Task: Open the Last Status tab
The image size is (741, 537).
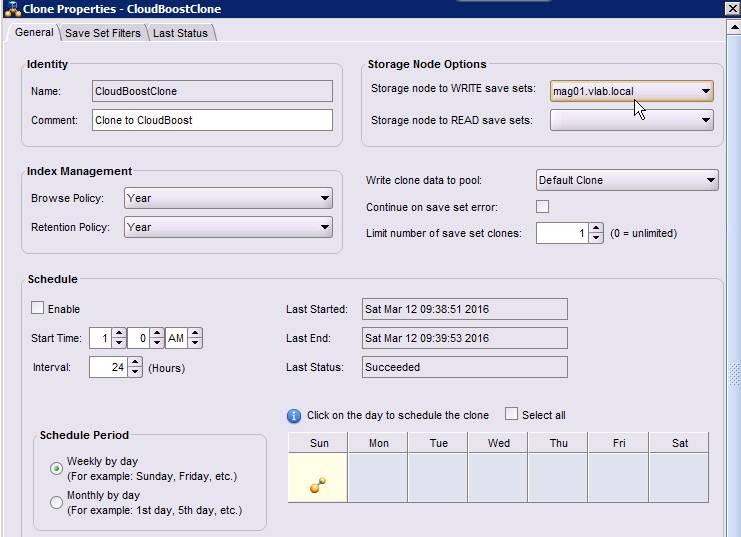Action: pyautogui.click(x=180, y=33)
